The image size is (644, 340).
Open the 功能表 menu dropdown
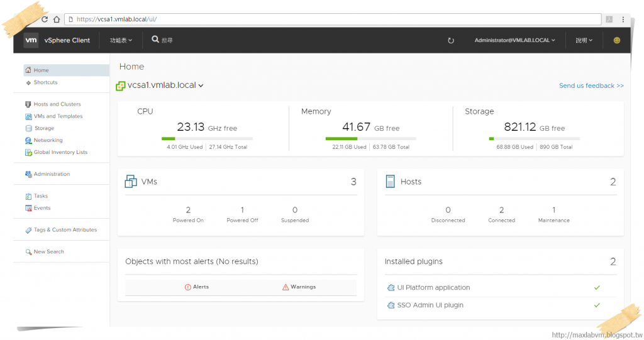coord(121,40)
